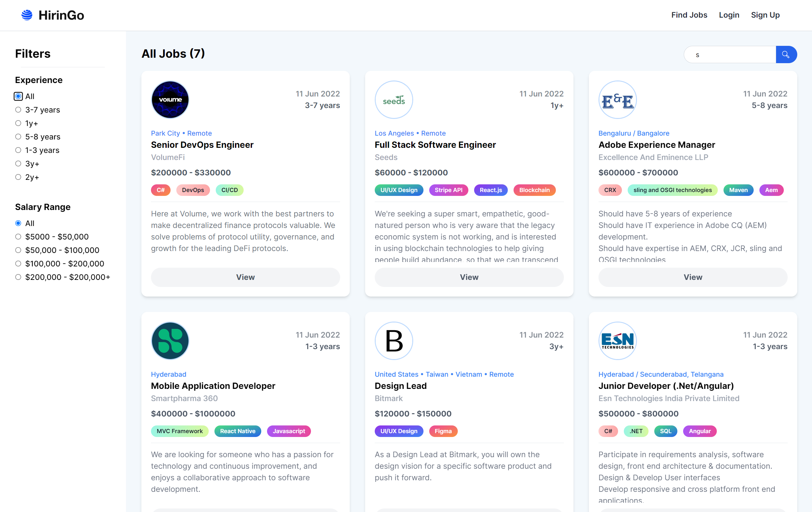Click the Bitmark B logo
Screen dimensions: 812x512
click(x=394, y=341)
